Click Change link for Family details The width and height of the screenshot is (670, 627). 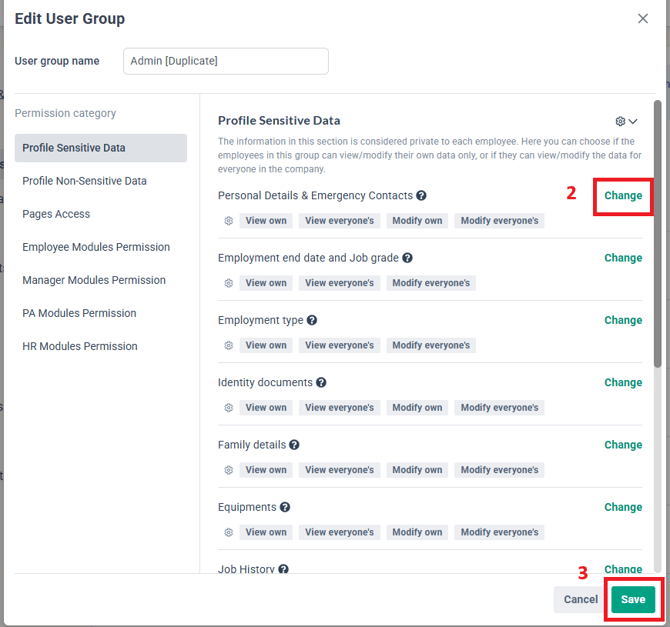(623, 445)
